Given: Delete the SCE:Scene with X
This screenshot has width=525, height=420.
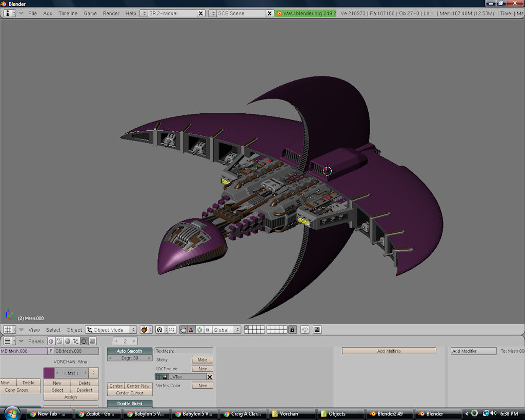Looking at the screenshot, I should pos(270,13).
